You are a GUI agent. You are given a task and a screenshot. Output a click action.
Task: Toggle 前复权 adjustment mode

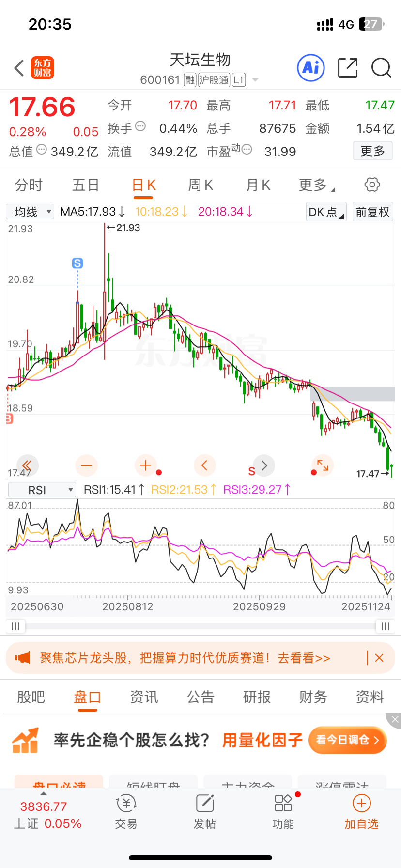[372, 212]
